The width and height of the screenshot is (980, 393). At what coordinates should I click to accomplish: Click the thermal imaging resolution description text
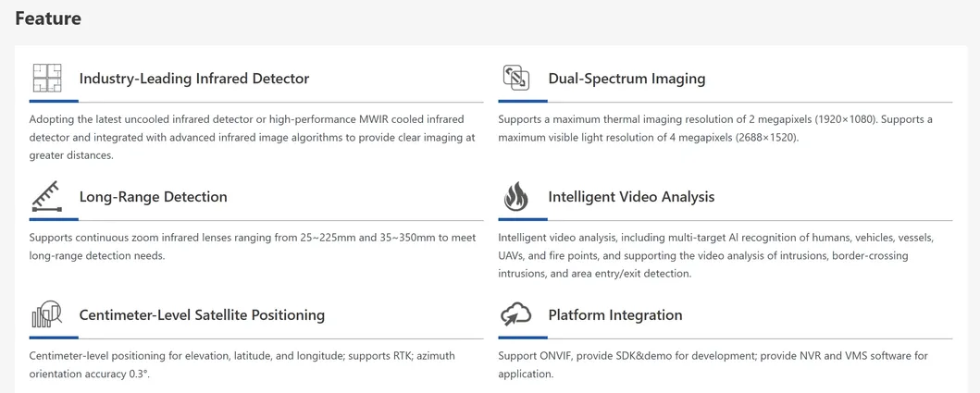[715, 129]
